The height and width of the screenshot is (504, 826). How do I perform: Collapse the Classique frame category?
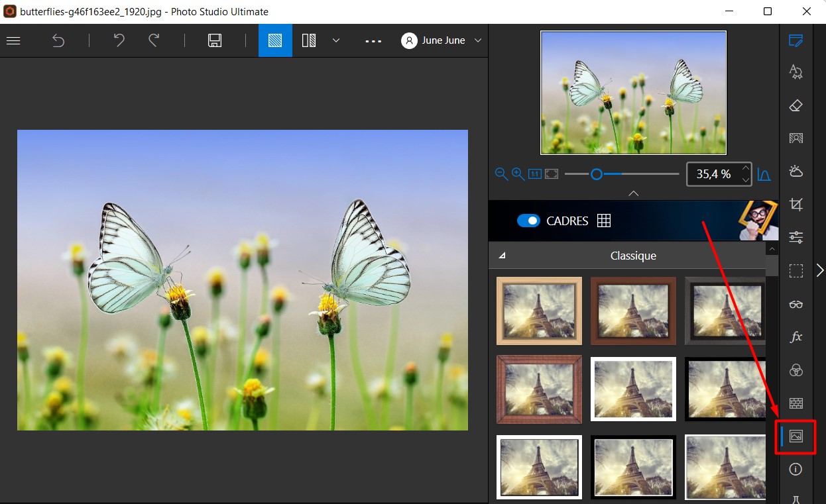click(502, 256)
